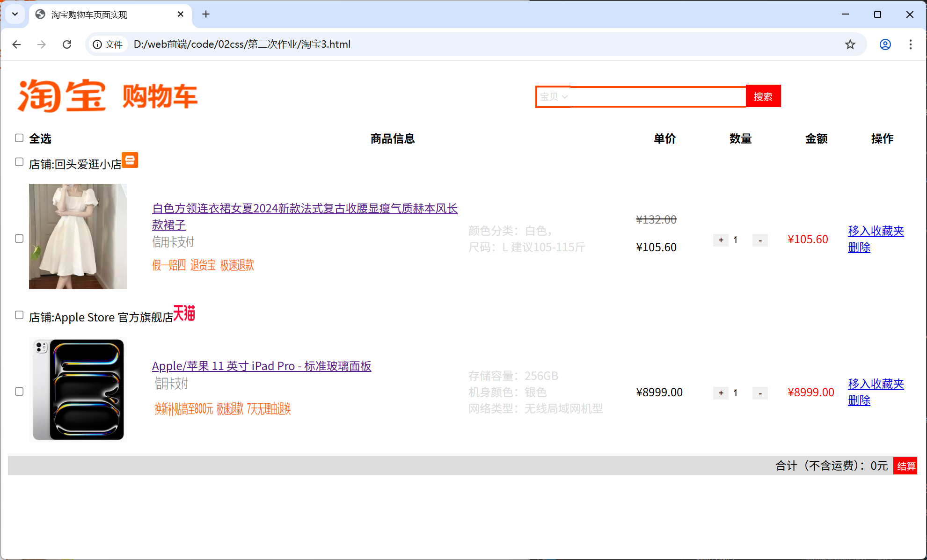The image size is (927, 560).
Task: Open the Apple iPad Pro product link
Action: [x=262, y=366]
